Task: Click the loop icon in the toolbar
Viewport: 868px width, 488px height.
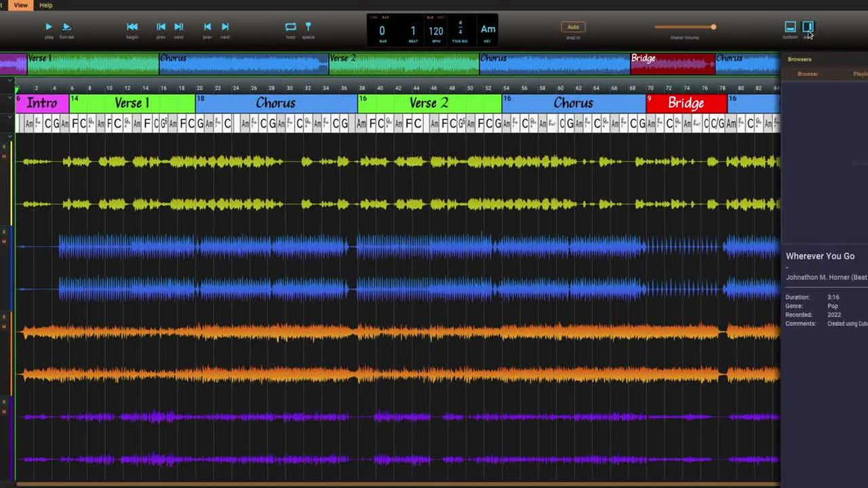Action: [290, 27]
